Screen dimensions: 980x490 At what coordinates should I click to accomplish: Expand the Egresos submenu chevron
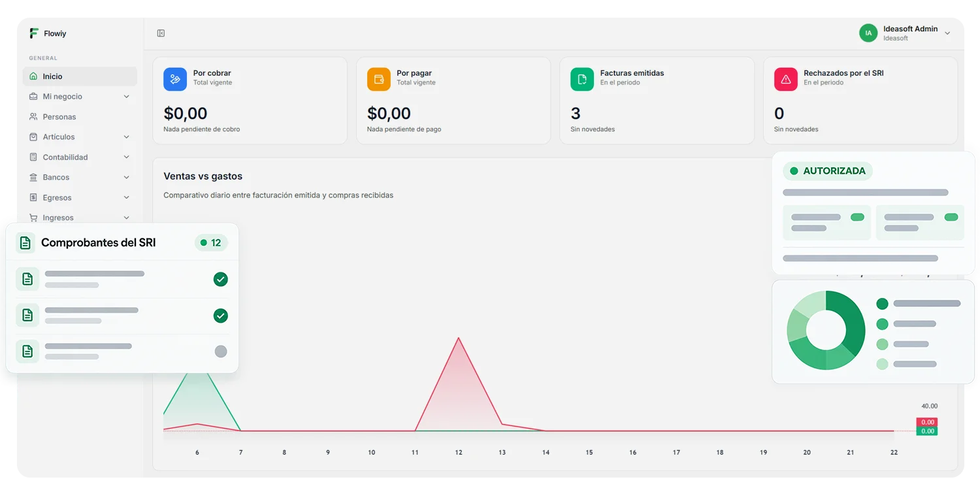[127, 198]
